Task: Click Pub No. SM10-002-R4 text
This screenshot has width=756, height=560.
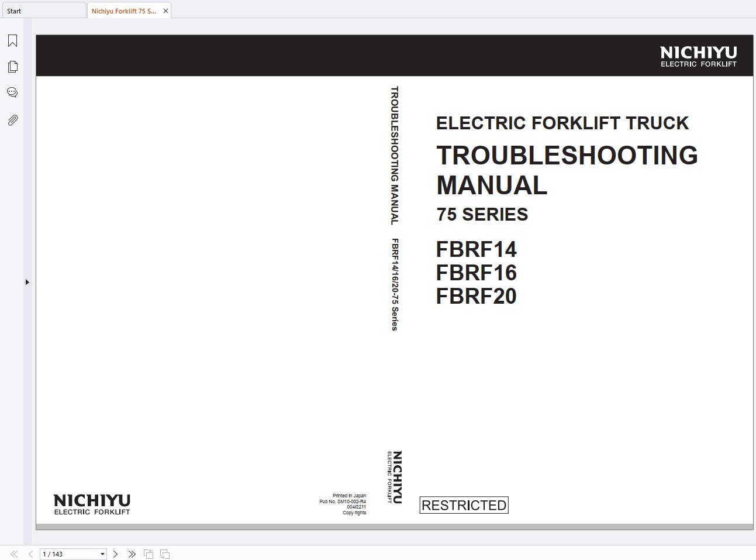Action: 343,501
